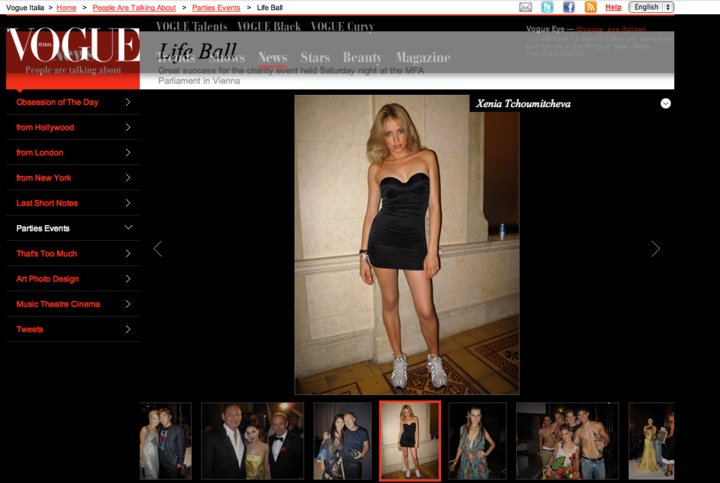Expand the Obsession of The Day chevron

[128, 102]
